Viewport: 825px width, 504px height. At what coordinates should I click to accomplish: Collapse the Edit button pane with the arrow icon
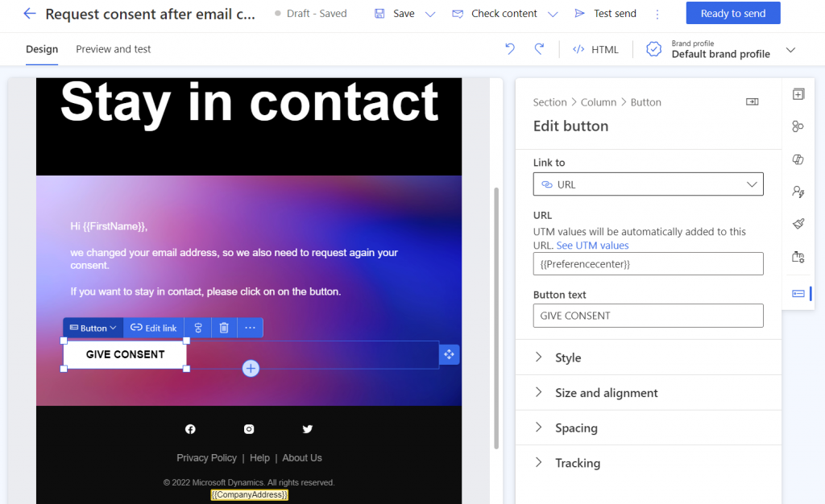coord(752,101)
